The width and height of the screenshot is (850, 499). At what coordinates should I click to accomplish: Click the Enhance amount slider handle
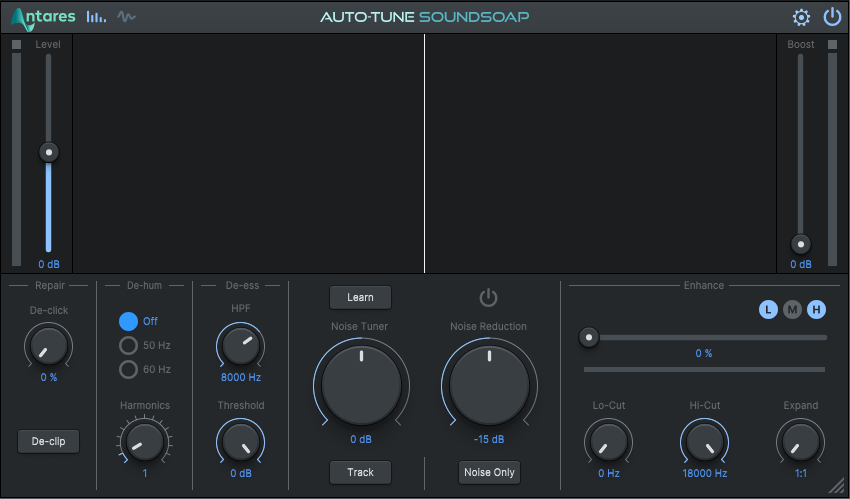click(x=589, y=338)
